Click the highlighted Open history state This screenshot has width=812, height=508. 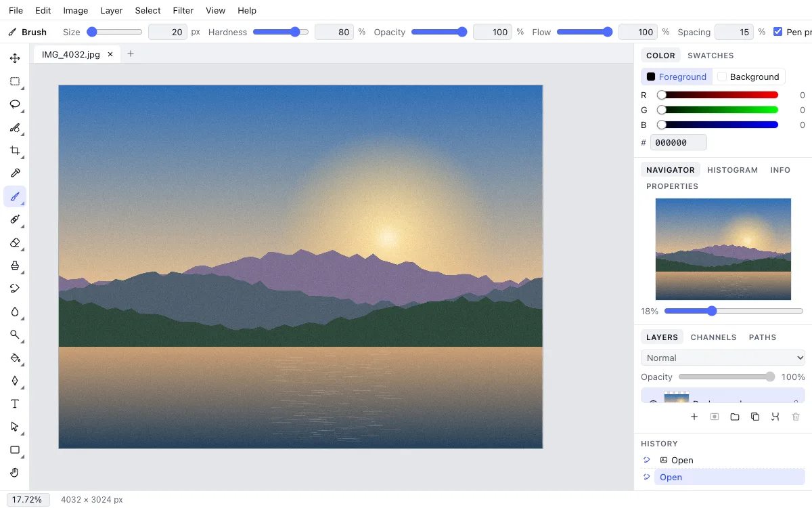(x=729, y=477)
